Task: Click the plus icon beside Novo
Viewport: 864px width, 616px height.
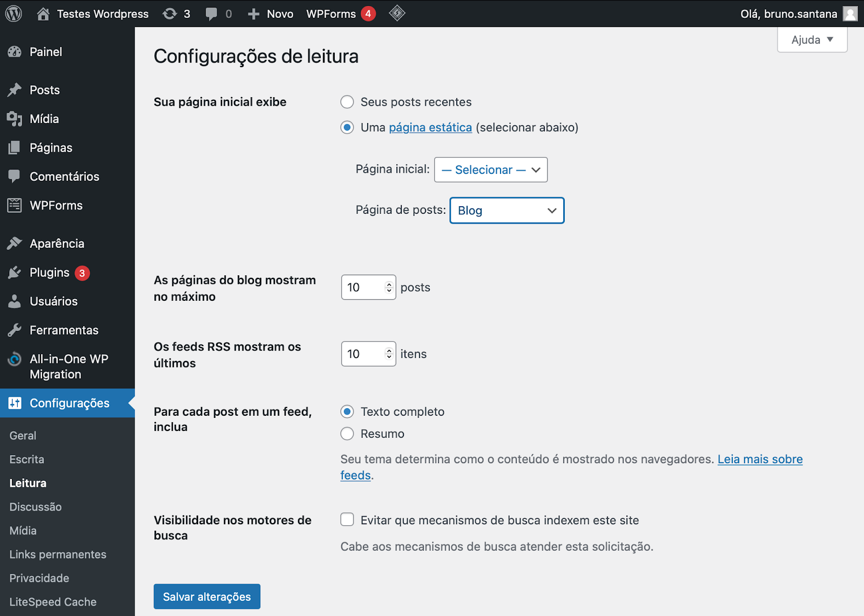Action: [x=254, y=14]
